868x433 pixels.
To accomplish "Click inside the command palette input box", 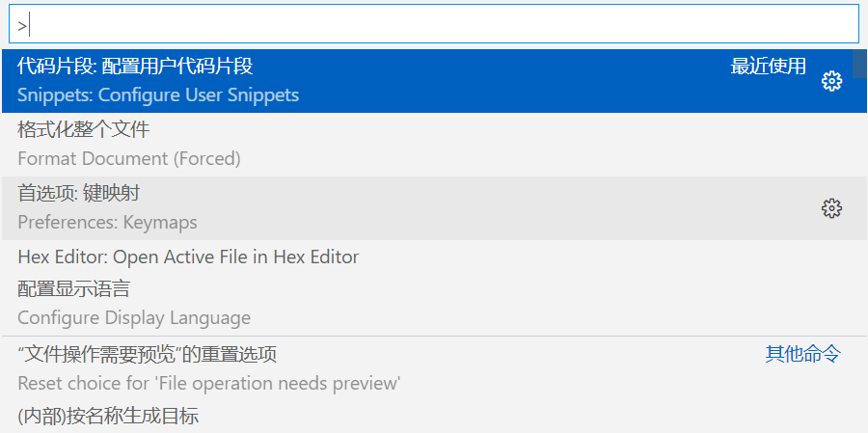I will coord(434,24).
